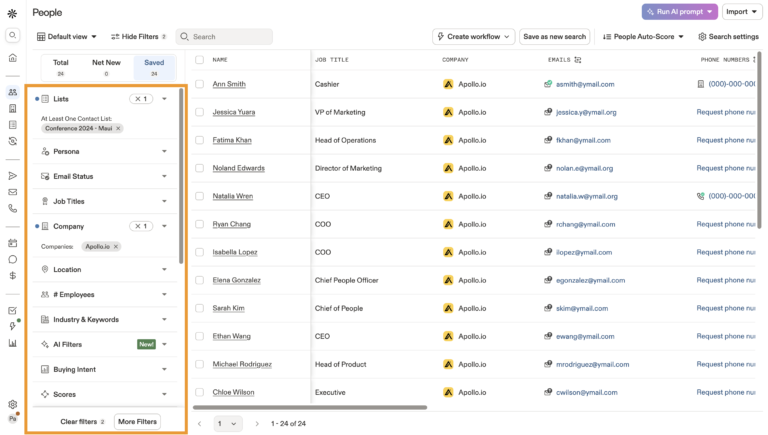Click the Run AI prompt button

(x=679, y=12)
